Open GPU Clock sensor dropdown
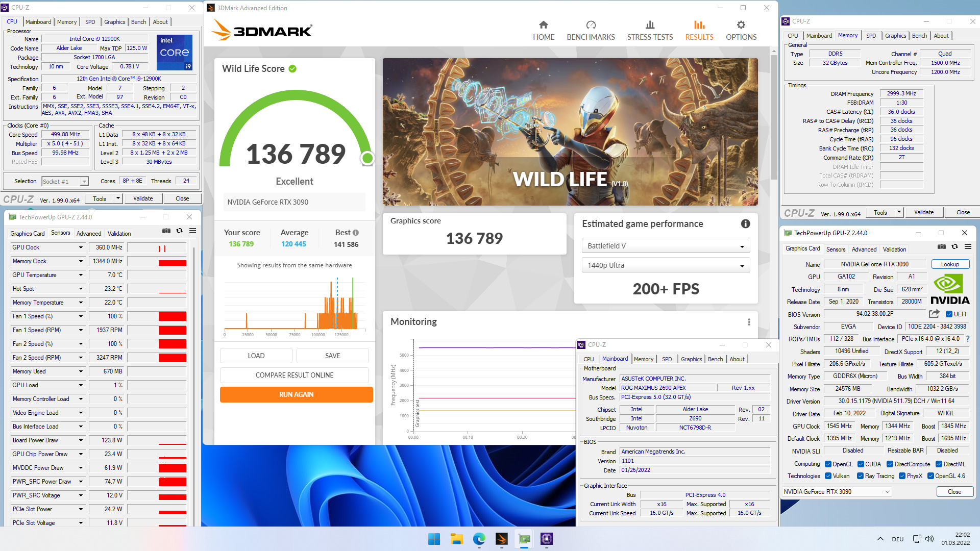Screen dimensions: 980x551 (81, 247)
